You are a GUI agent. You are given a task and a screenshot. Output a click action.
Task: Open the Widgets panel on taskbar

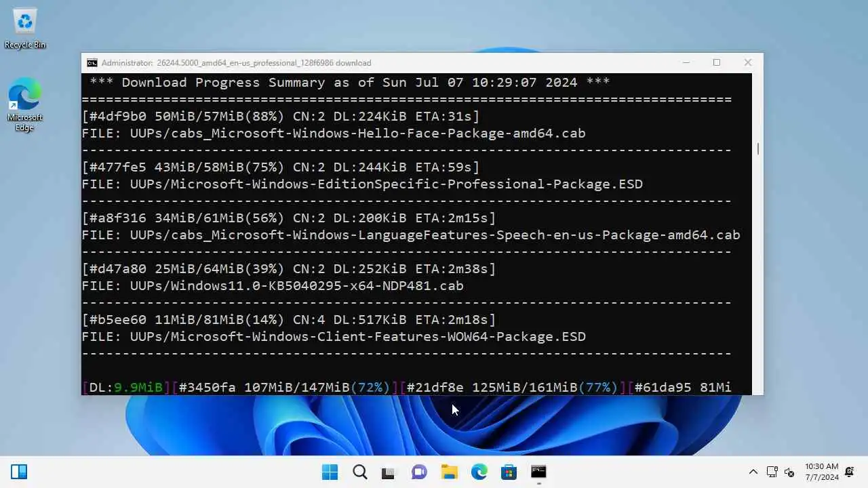tap(19, 472)
